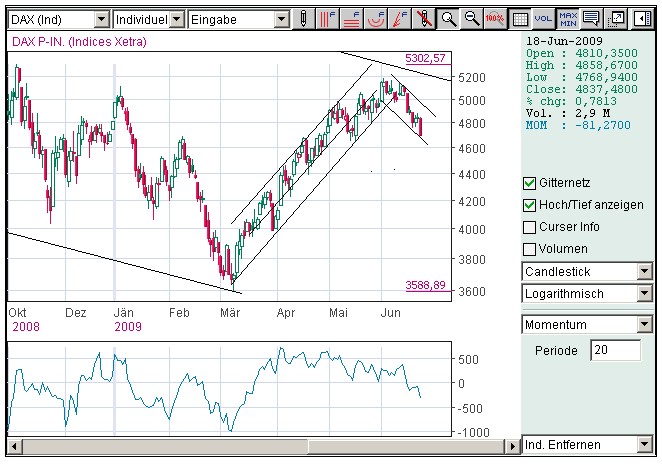This screenshot has height=464, width=662.
Task: Click the crossed-out pencil delete drawings icon
Action: (423, 19)
